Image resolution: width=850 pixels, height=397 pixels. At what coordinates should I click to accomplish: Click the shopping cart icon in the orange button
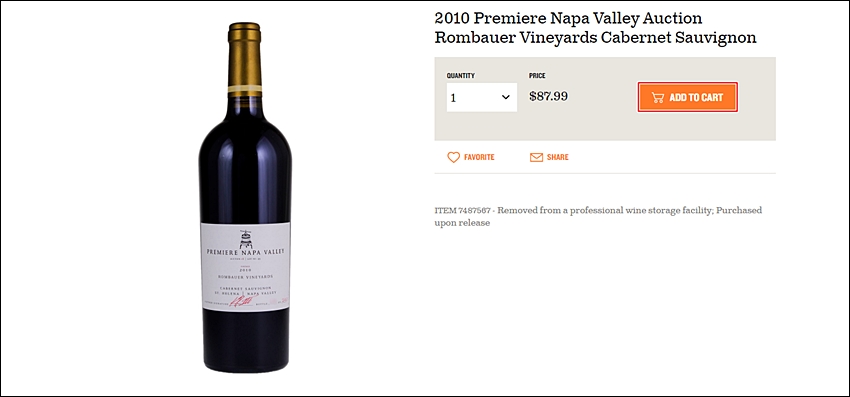(658, 98)
